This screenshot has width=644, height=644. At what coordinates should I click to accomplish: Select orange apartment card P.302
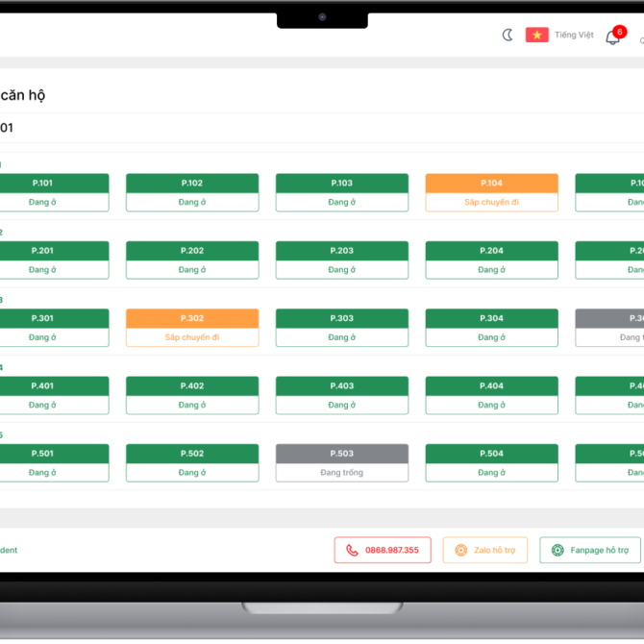[192, 327]
